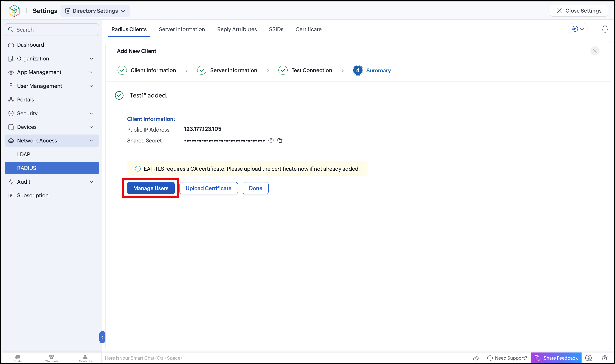Open Contacts in the bottom bar
The height and width of the screenshot is (364, 615).
pos(85,358)
